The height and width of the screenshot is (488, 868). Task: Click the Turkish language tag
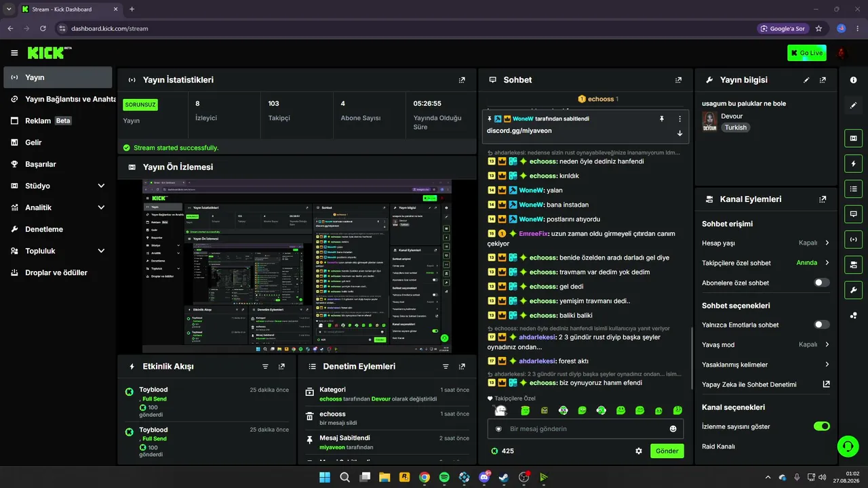(735, 127)
